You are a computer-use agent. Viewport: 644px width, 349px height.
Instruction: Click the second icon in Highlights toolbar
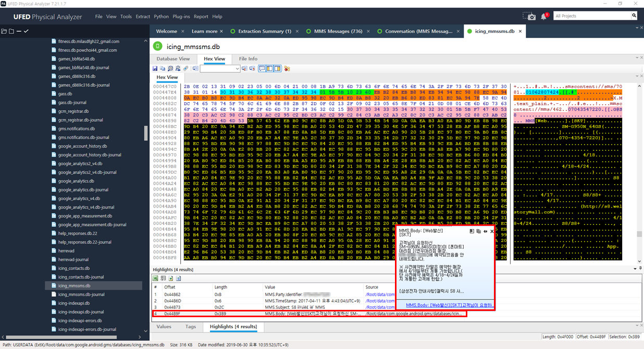coord(163,279)
